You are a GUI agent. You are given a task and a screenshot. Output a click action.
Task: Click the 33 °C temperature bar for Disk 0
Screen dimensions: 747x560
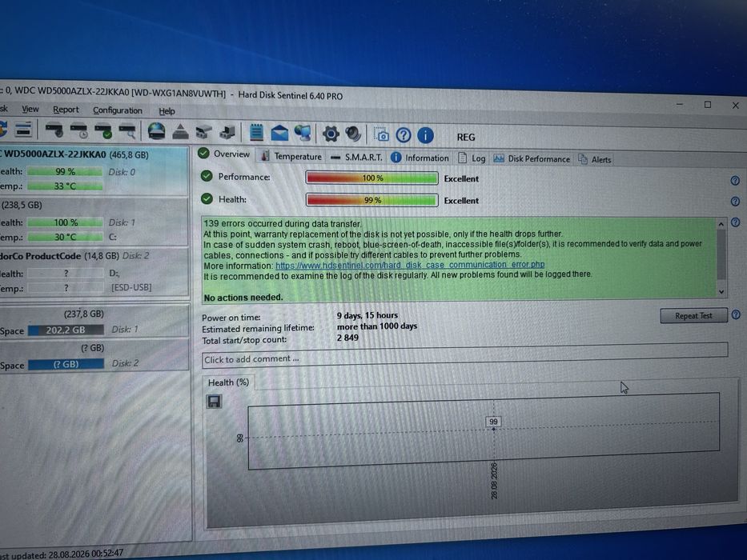click(65, 186)
